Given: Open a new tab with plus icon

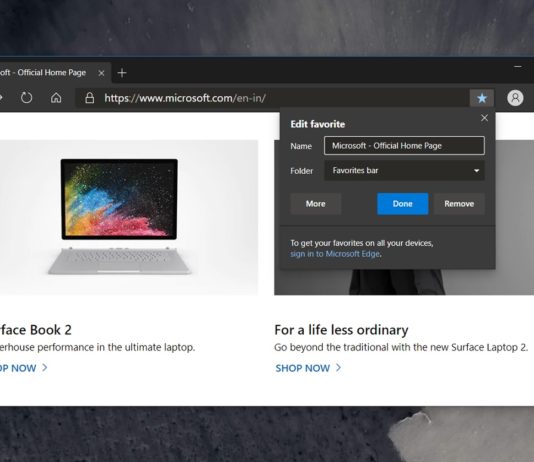Looking at the screenshot, I should click(x=122, y=73).
